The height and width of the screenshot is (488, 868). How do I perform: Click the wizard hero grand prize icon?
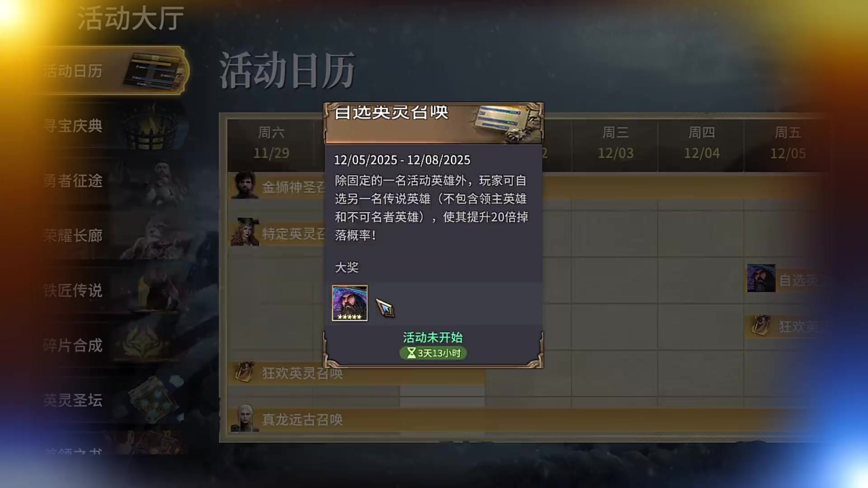point(349,303)
